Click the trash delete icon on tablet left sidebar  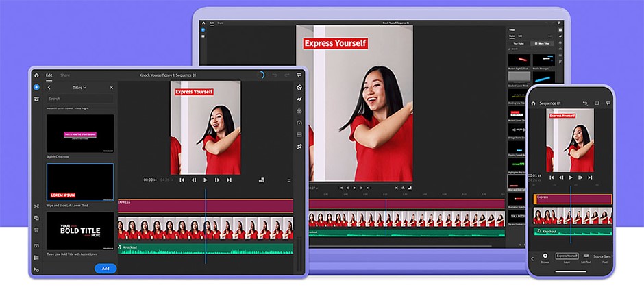click(x=36, y=230)
